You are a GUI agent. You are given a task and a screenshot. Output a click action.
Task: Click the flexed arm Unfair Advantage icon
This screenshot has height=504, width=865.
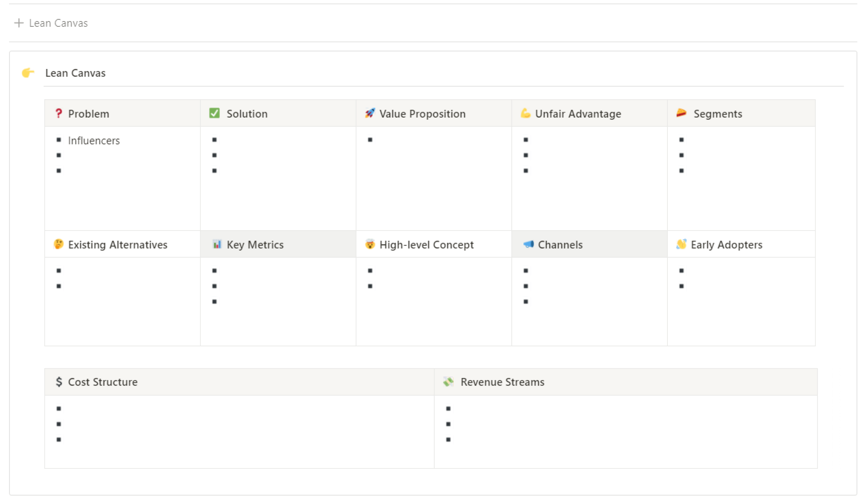(x=525, y=113)
